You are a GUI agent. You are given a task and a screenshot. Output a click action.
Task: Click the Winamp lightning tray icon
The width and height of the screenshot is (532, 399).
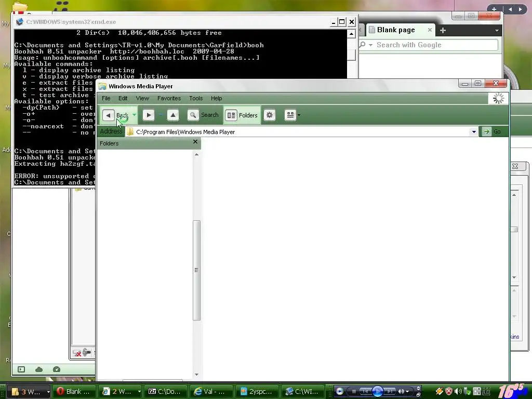[440, 392]
